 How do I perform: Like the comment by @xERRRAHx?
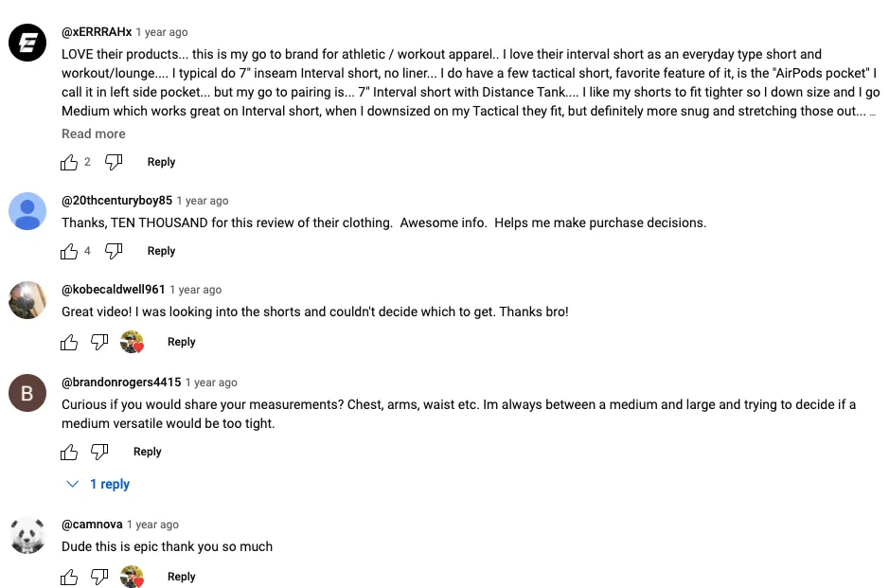68,162
